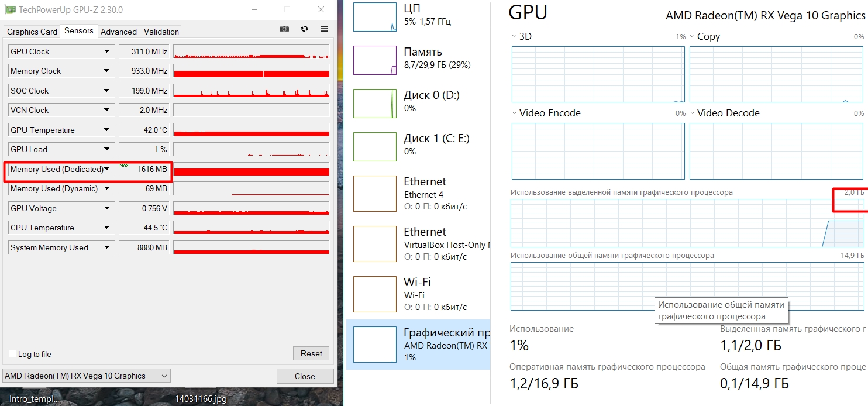The width and height of the screenshot is (868, 406).
Task: Select Ethernet 4 adapter in Task Manager
Action: pyautogui.click(x=418, y=194)
